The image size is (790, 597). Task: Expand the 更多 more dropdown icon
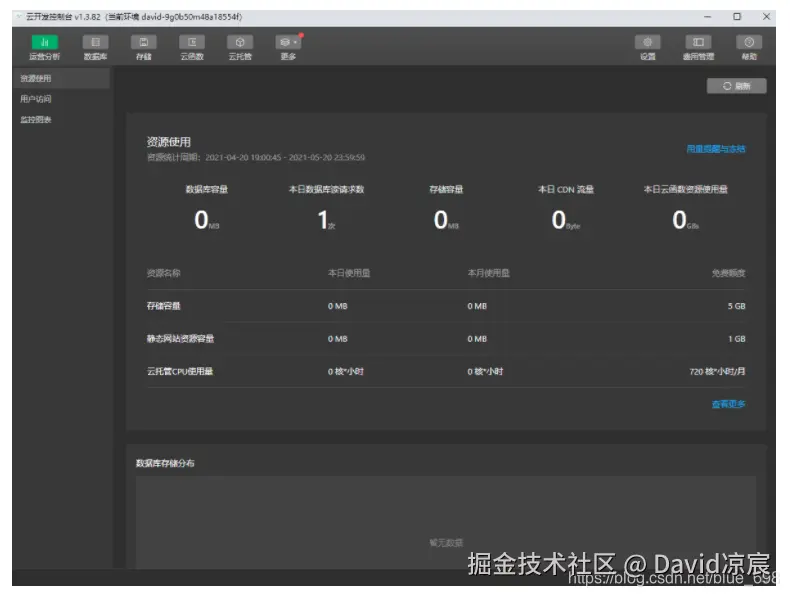[x=288, y=42]
